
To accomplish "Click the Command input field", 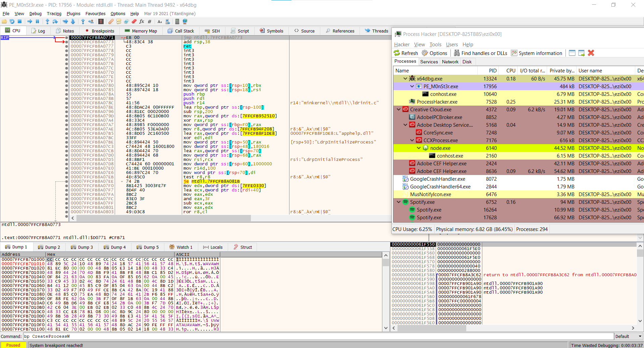I will (x=318, y=336).
